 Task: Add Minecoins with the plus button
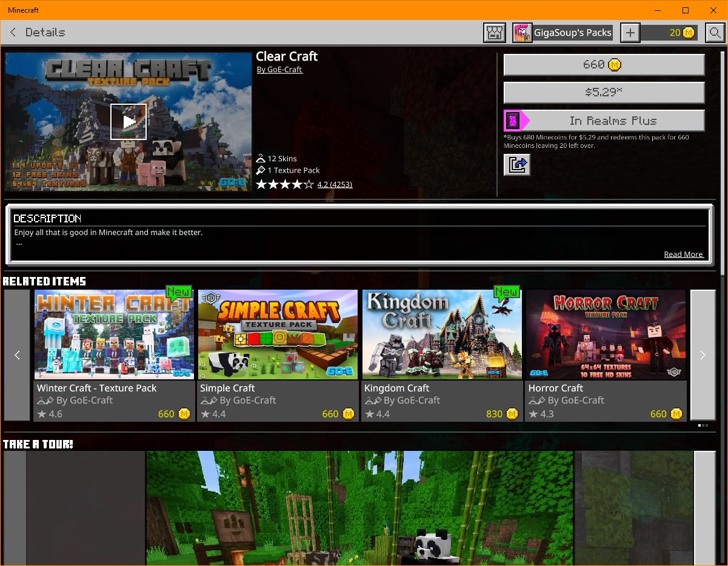point(630,33)
